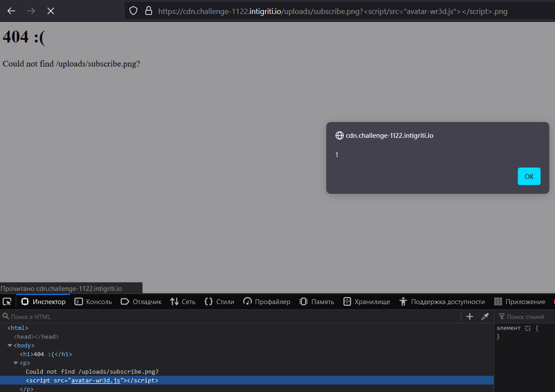Click the forward navigation arrow
The image size is (555, 392).
(31, 11)
